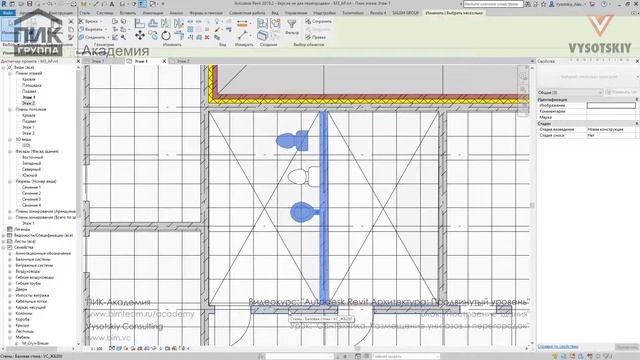The height and width of the screenshot is (360, 640).
Task: Collapse the Виды (все) tree node
Action: [4, 67]
